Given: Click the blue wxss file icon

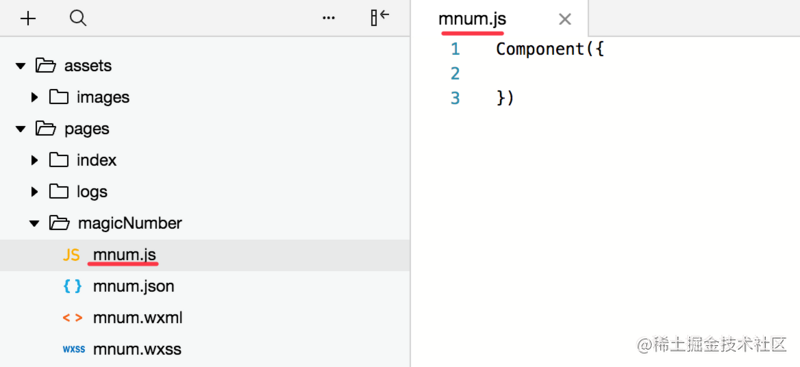Looking at the screenshot, I should click(x=73, y=350).
